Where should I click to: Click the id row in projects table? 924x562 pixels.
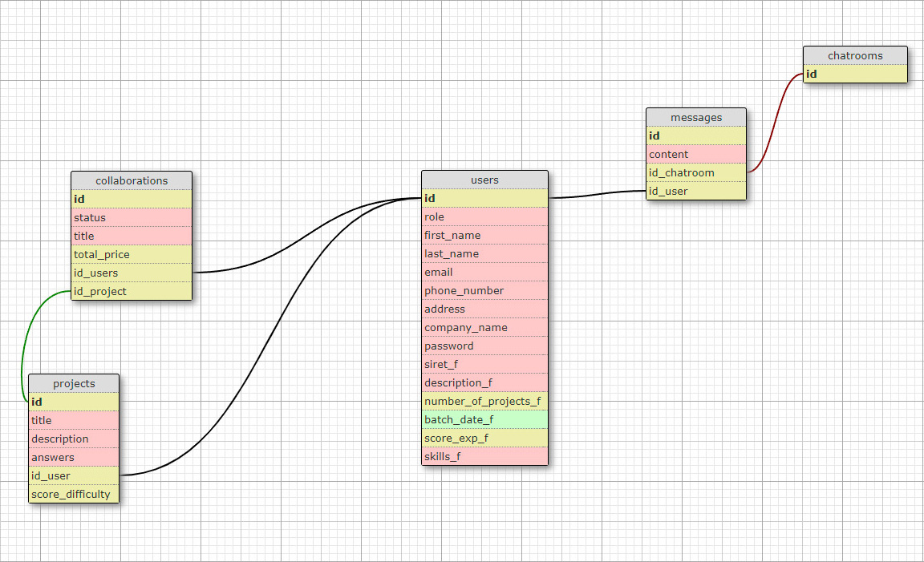tap(74, 402)
